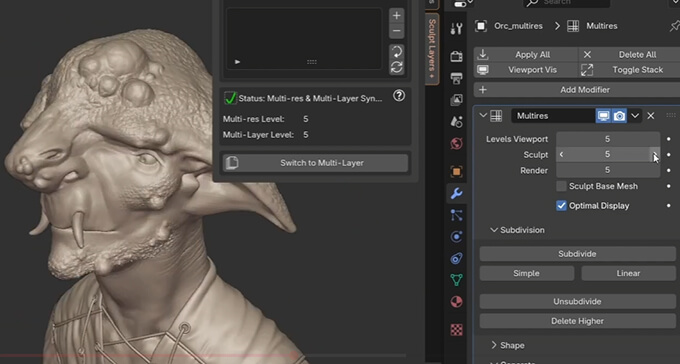
Task: Decrease the Sculpt level with left arrow
Action: click(561, 154)
